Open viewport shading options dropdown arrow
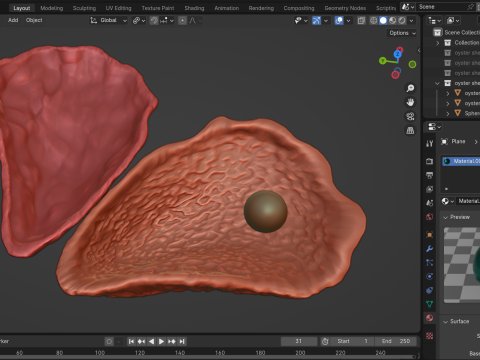 point(412,20)
